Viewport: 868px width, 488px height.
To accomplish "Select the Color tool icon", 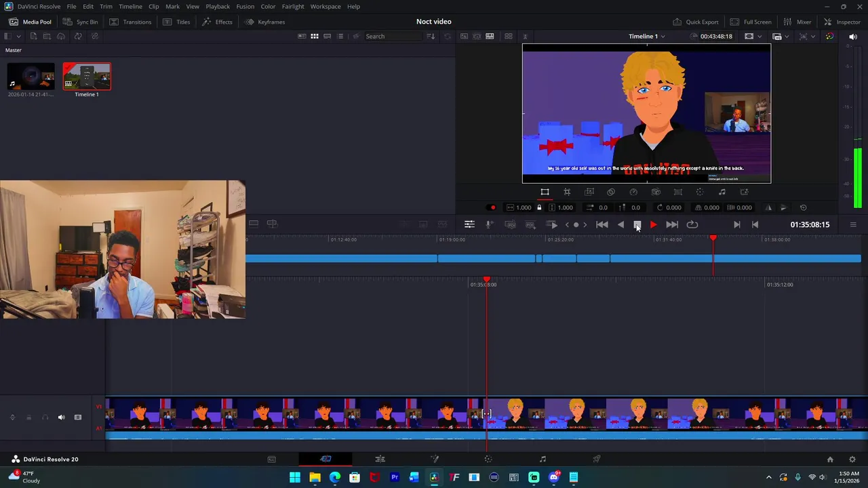I will point(700,192).
